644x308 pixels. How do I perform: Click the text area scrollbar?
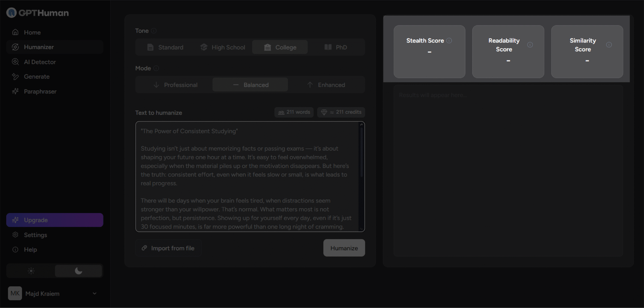click(x=361, y=153)
